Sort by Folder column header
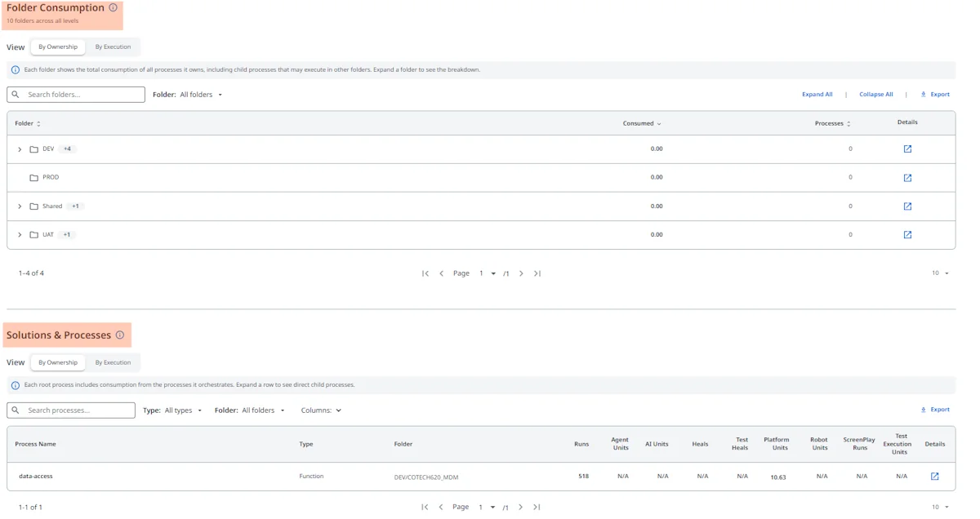This screenshot has height=519, width=980. pyautogui.click(x=27, y=123)
